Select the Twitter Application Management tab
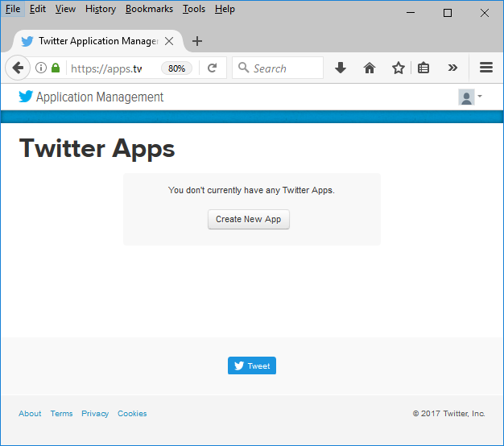Viewport: 504px width, 446px height. tap(98, 41)
